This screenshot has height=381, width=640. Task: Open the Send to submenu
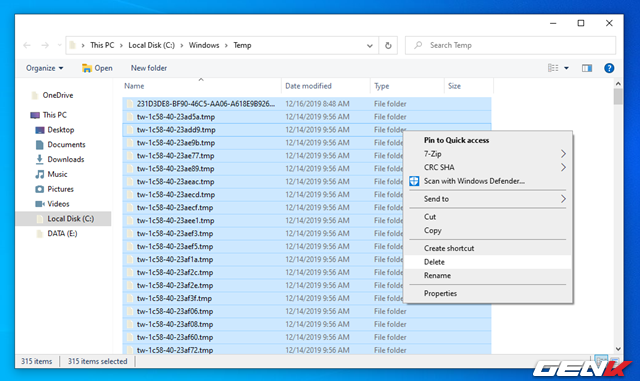pos(488,199)
